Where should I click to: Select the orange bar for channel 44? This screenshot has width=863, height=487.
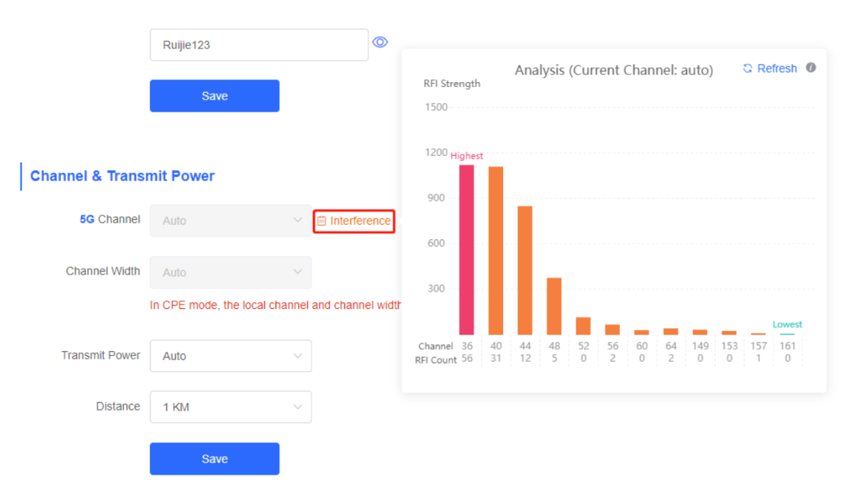525,270
